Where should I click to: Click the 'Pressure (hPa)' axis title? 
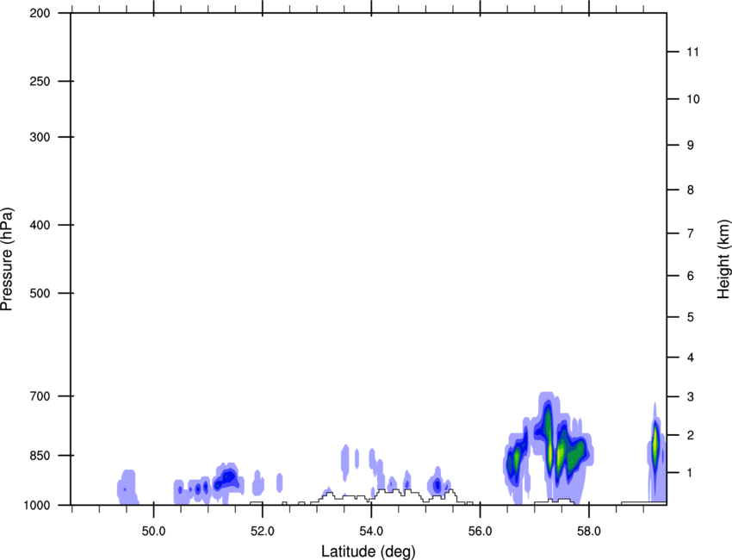7,258
